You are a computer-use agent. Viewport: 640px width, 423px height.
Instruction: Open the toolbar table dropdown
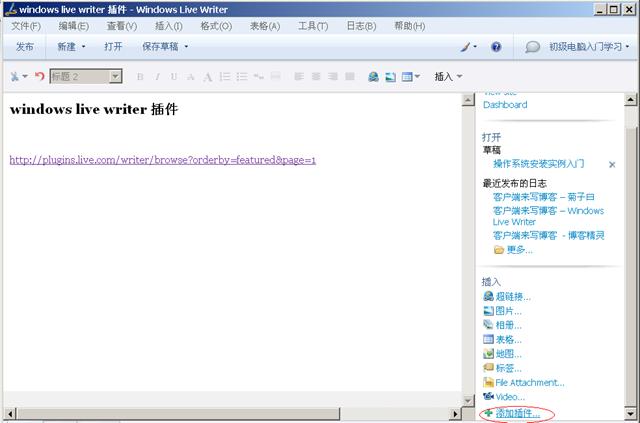[x=411, y=77]
